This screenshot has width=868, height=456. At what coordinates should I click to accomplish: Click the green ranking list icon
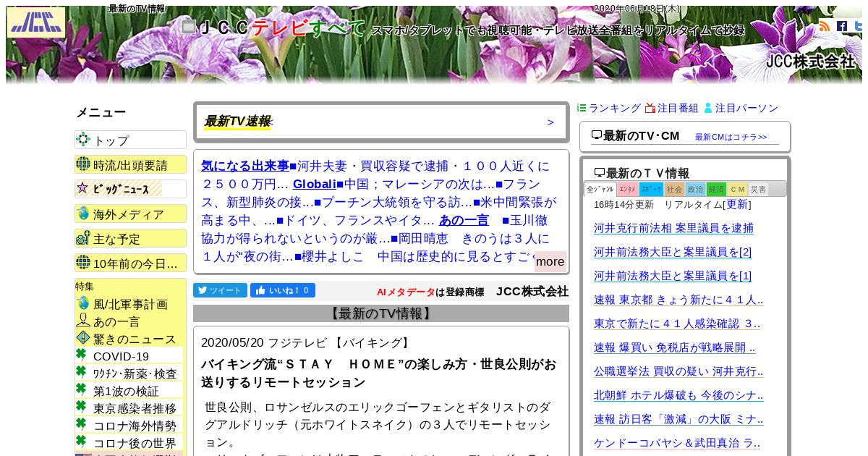point(582,108)
